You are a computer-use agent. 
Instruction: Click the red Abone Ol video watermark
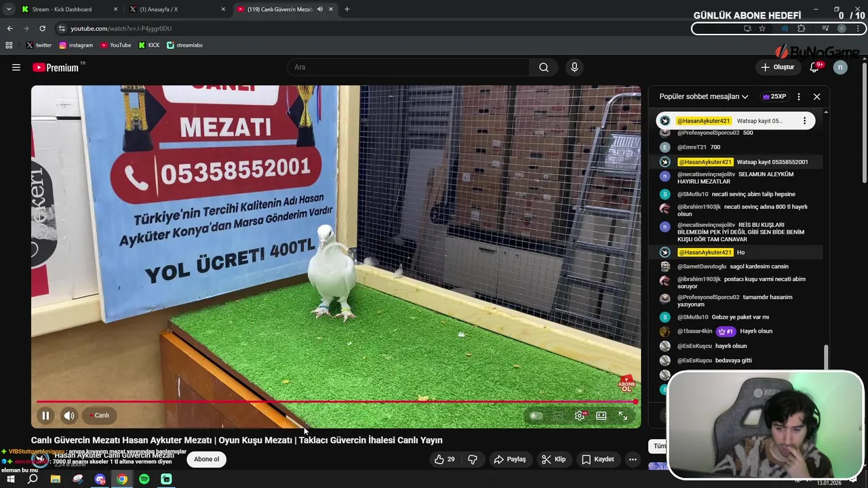coord(627,384)
